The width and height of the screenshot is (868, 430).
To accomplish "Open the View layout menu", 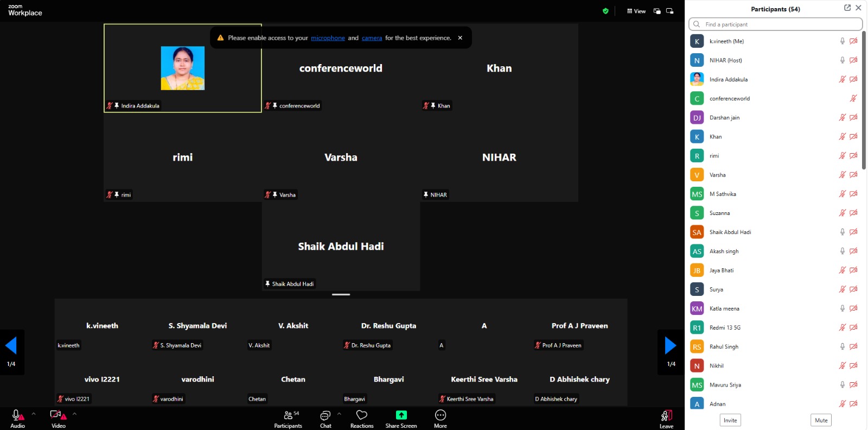I will [x=636, y=11].
